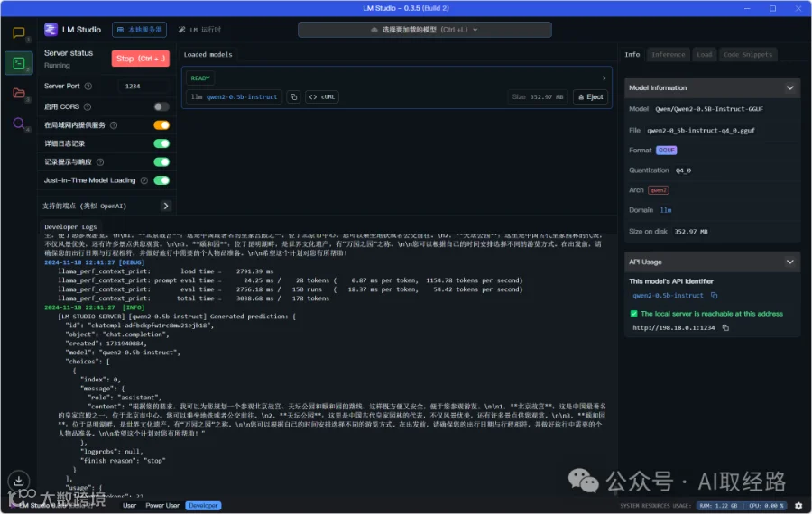Click READY status badge

click(x=200, y=78)
